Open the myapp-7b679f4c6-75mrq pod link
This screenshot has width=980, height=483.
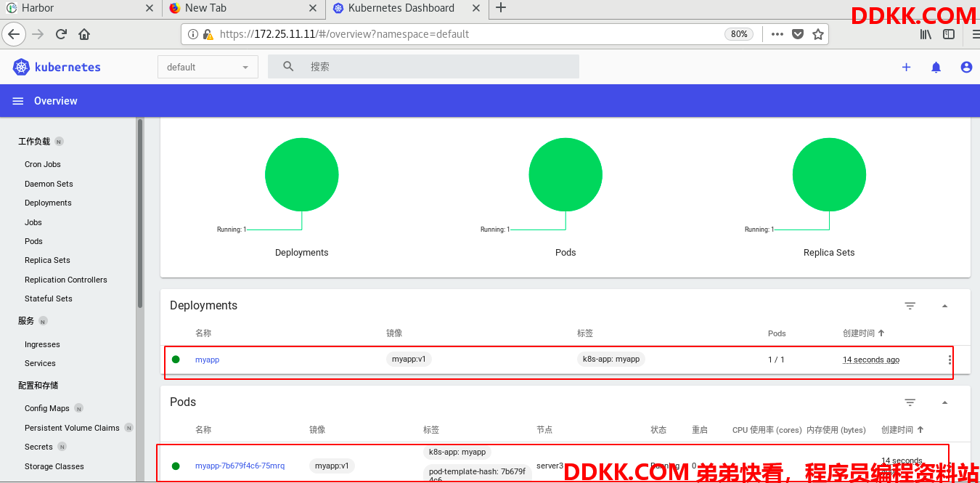(x=240, y=466)
